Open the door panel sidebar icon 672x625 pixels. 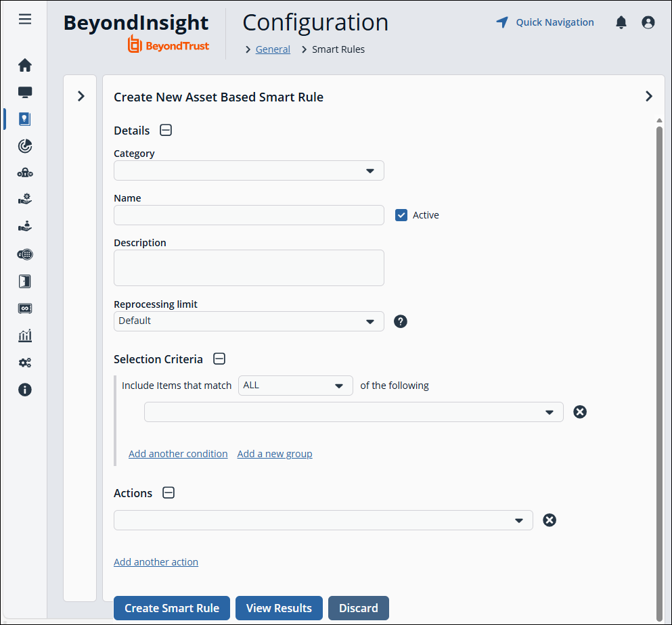coord(25,281)
